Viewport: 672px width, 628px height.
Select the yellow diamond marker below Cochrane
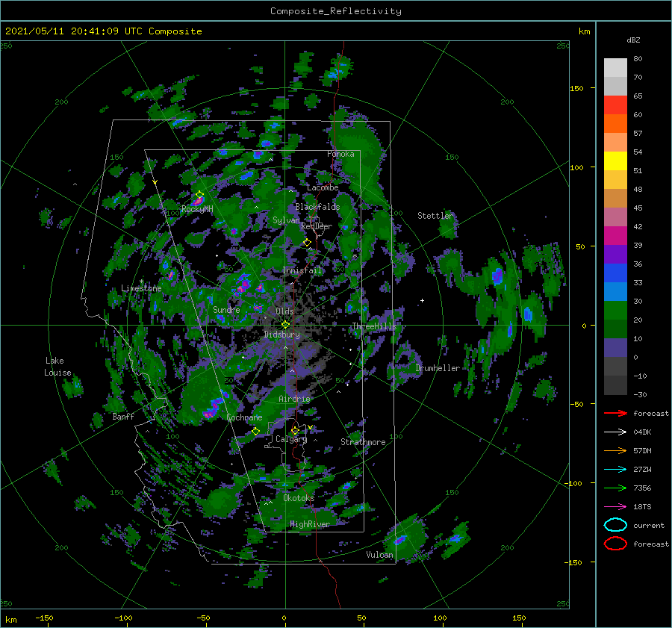(255, 432)
